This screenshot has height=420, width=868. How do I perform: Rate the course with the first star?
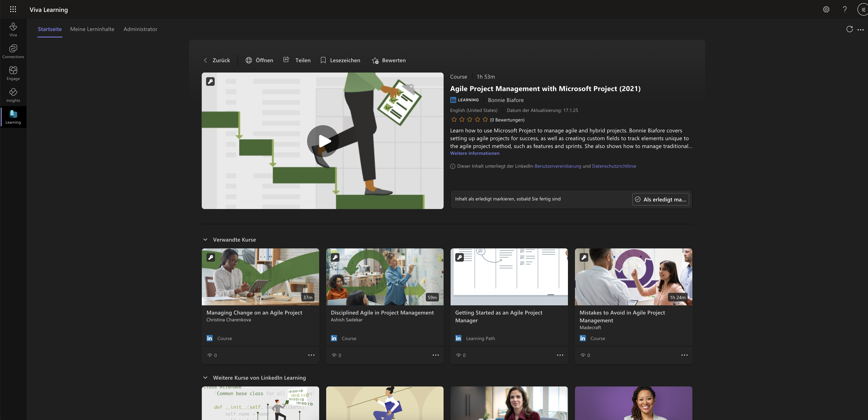coord(454,120)
